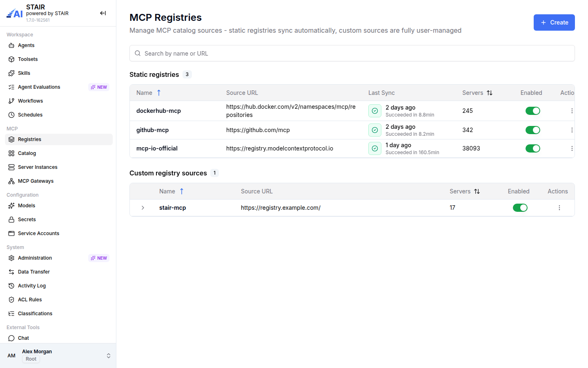Collapse the sidebar with the arrow icon
The image size is (588, 368).
click(x=103, y=13)
